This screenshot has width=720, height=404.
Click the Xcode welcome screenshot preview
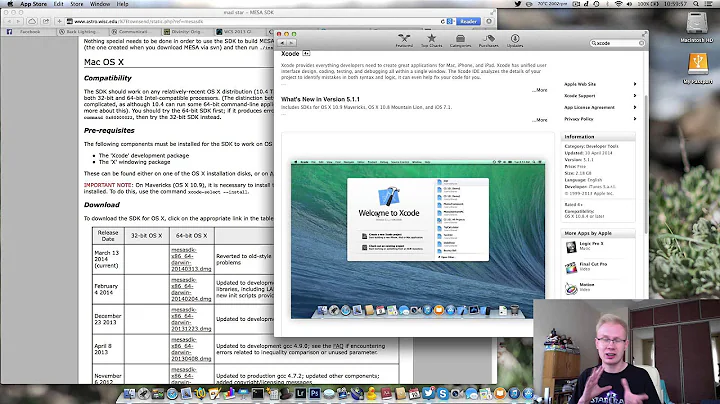(417, 239)
